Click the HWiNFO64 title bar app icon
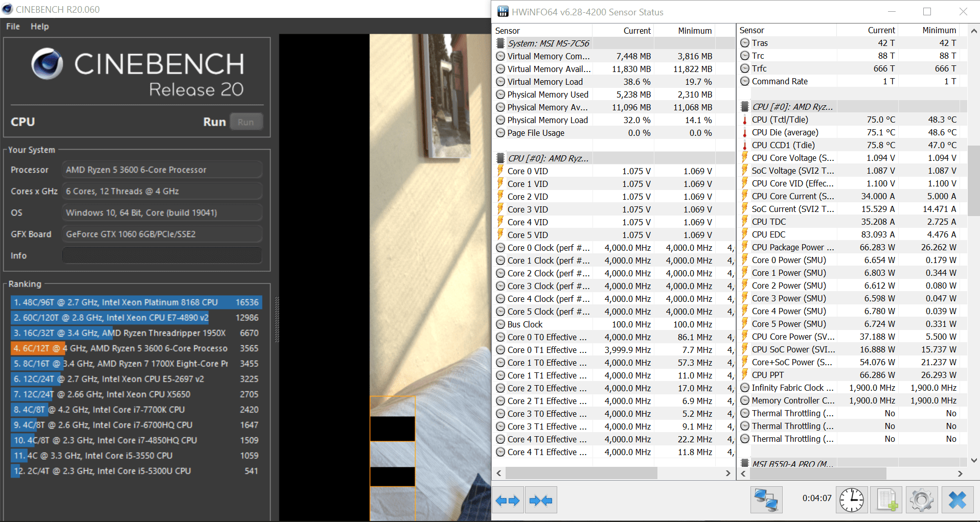The image size is (980, 522). point(503,12)
